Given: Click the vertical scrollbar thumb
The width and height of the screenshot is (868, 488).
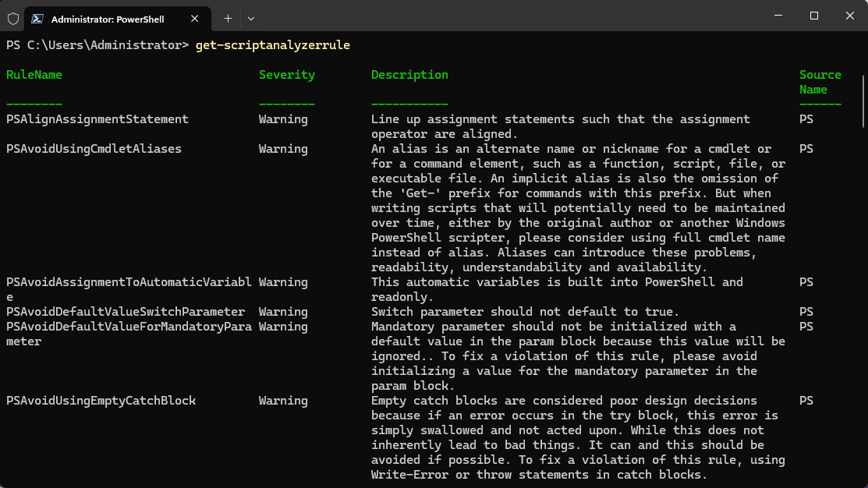Looking at the screenshot, I should 863,100.
